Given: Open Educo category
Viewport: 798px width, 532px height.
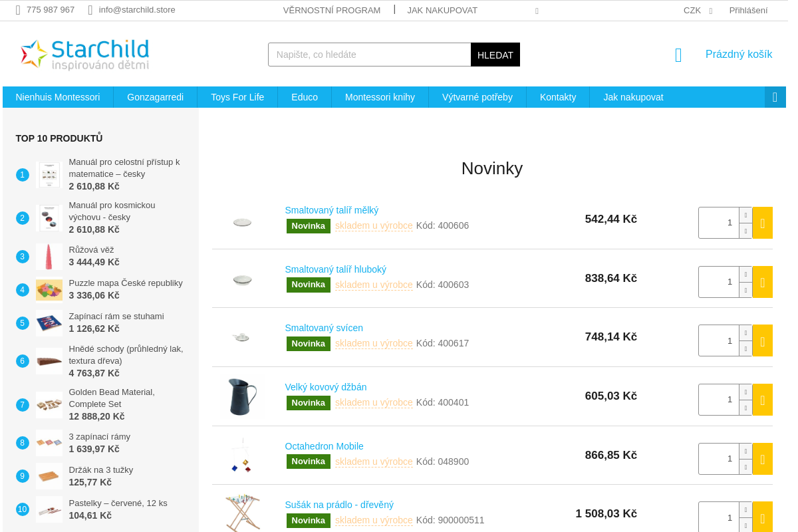Looking at the screenshot, I should tap(305, 97).
